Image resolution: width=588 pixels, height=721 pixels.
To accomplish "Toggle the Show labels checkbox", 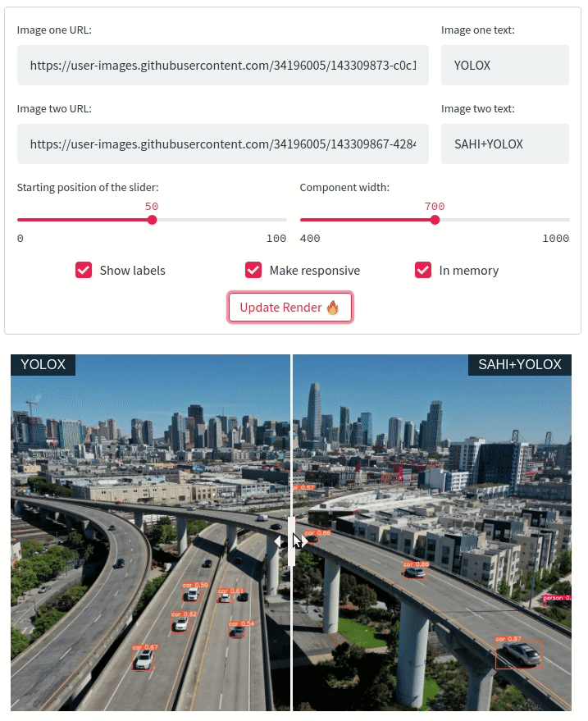I will tap(84, 271).
